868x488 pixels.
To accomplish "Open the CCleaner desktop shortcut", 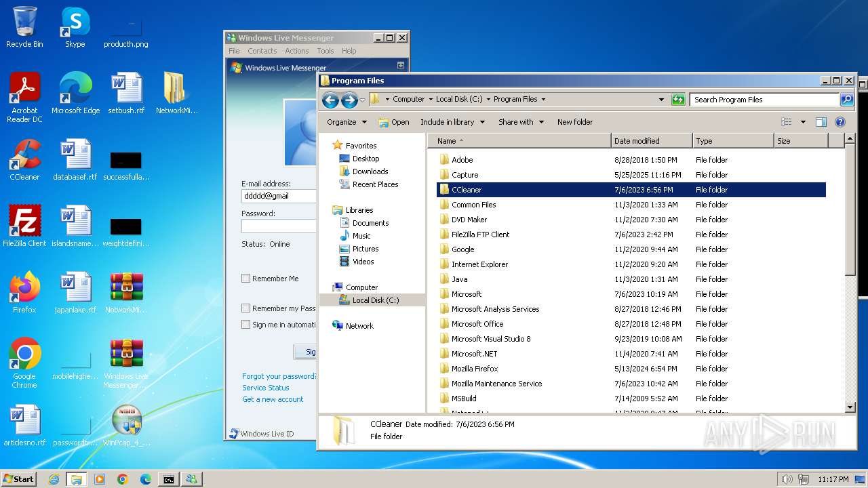I will pos(24,160).
